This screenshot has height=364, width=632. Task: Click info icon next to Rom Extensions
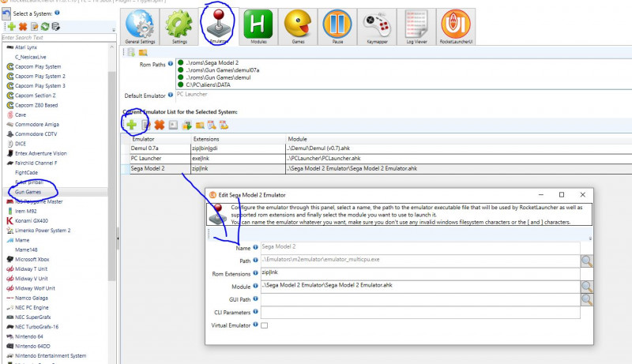pyautogui.click(x=255, y=273)
